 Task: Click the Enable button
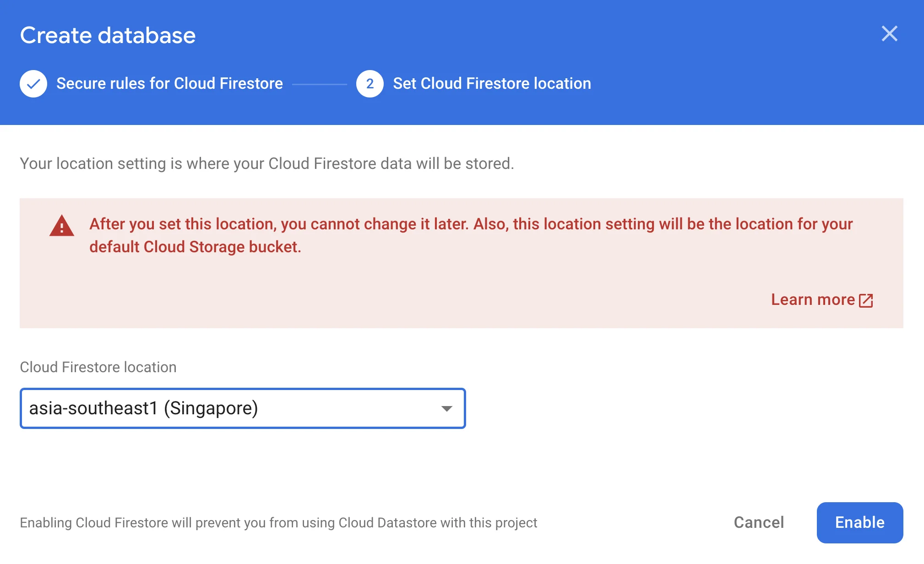pos(860,523)
